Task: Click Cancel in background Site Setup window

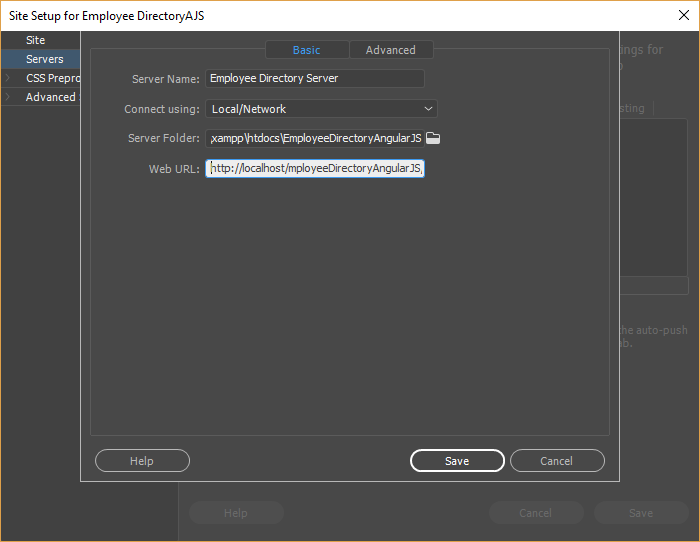Action: click(536, 513)
